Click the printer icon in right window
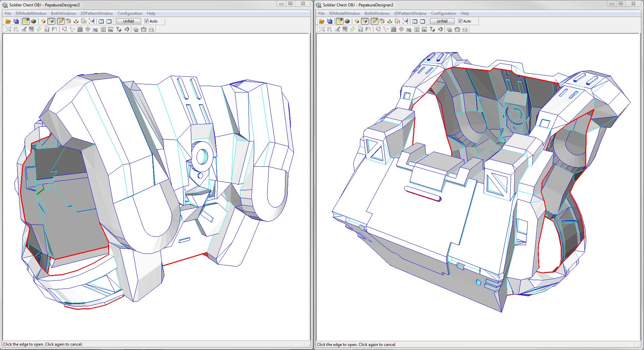This screenshot has width=644, height=350. [x=465, y=30]
